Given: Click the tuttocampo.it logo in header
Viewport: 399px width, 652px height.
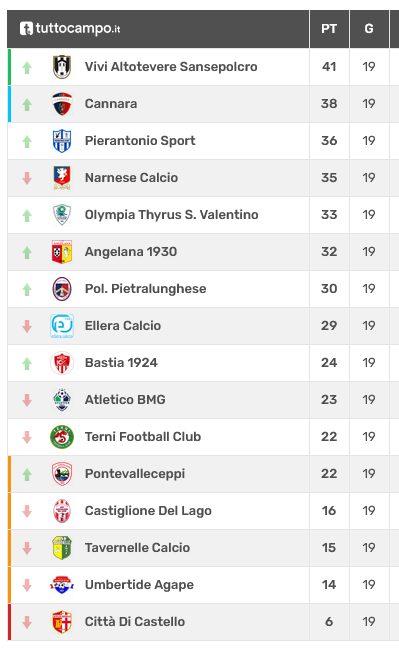Looking at the screenshot, I should tap(70, 28).
